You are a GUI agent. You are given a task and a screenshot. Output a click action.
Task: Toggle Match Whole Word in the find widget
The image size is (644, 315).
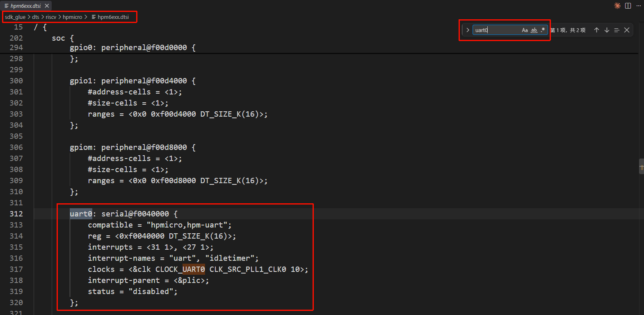tap(534, 30)
